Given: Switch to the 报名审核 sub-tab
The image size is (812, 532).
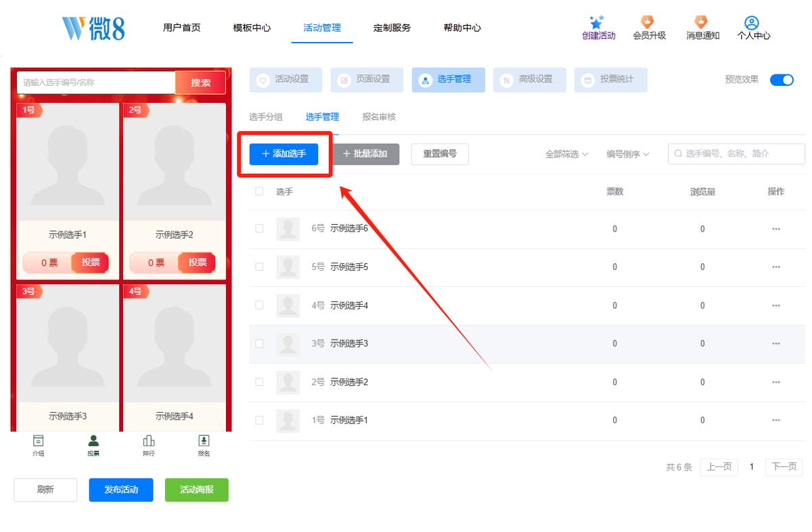Looking at the screenshot, I should 379,117.
